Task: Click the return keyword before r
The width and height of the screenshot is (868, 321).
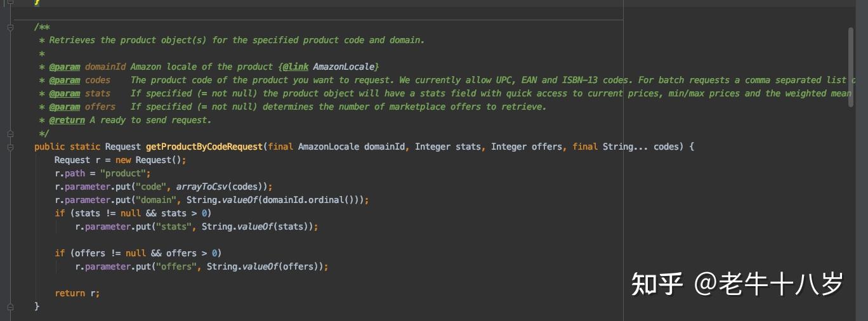Action: [x=70, y=293]
